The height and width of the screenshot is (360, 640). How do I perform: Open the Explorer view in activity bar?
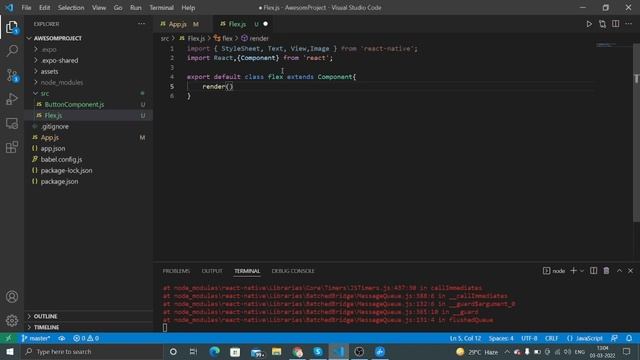click(12, 27)
